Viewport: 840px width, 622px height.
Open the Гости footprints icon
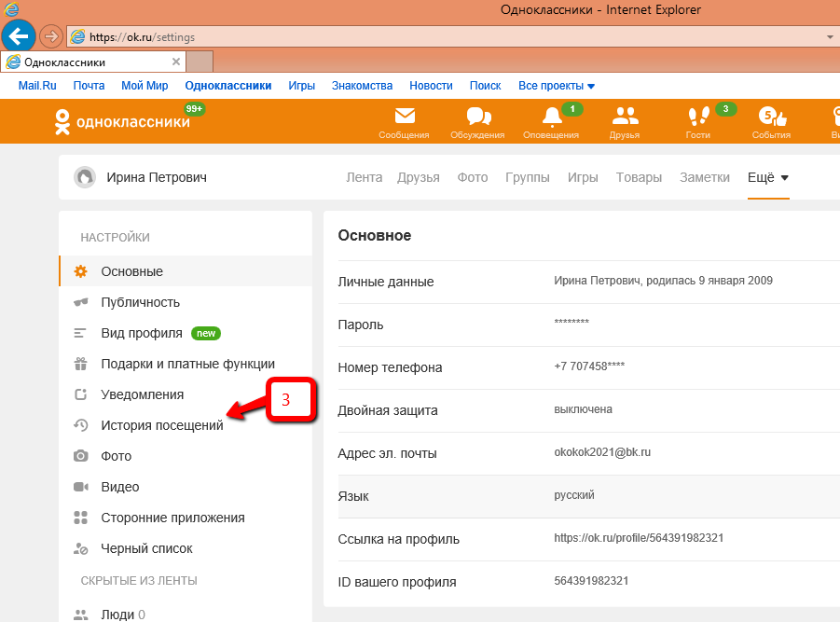(698, 116)
